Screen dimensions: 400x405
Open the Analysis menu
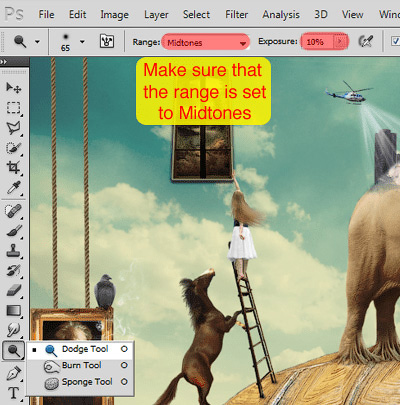(281, 15)
